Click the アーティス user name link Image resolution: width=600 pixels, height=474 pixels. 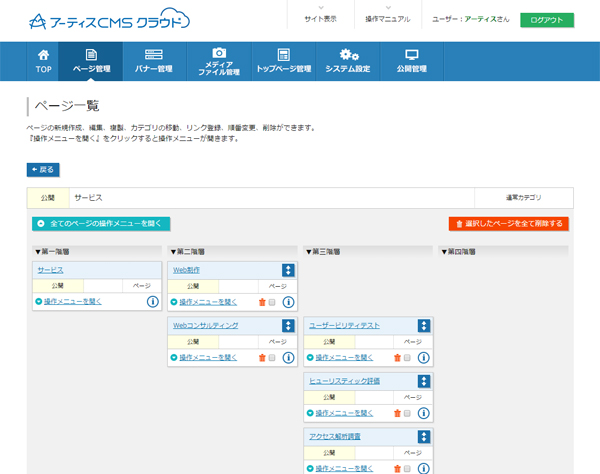(x=481, y=19)
